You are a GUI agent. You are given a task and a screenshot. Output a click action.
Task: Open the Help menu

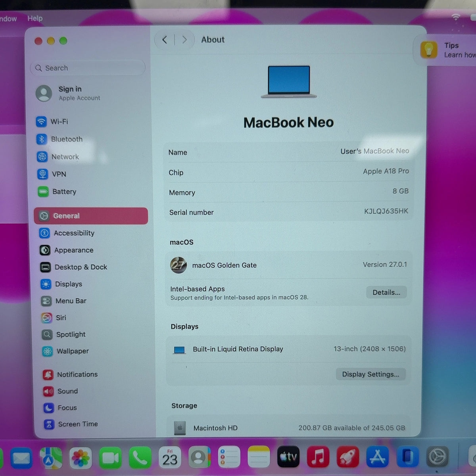35,18
